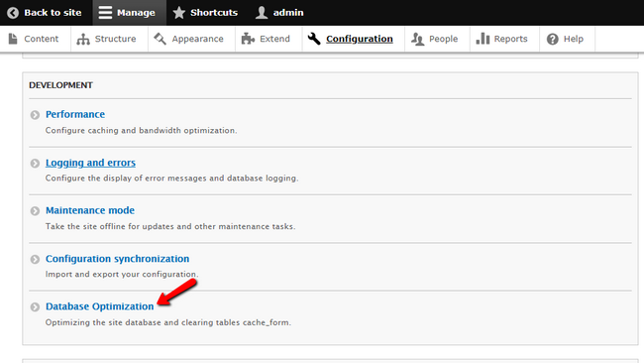Image resolution: width=644 pixels, height=363 pixels.
Task: Open the Configuration synchronization link
Action: 118,259
